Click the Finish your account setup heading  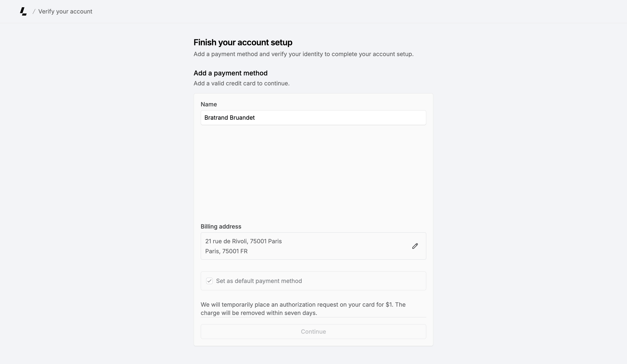(243, 42)
